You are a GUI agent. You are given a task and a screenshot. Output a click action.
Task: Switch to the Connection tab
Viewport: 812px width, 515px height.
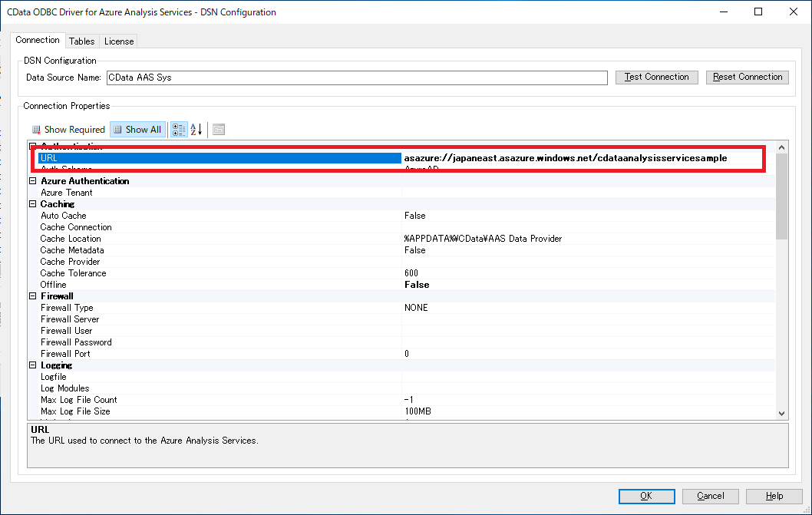tap(38, 40)
